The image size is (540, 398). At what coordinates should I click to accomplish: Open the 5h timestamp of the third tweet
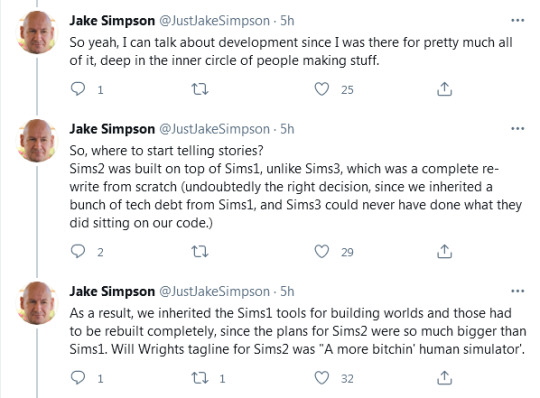click(x=287, y=292)
